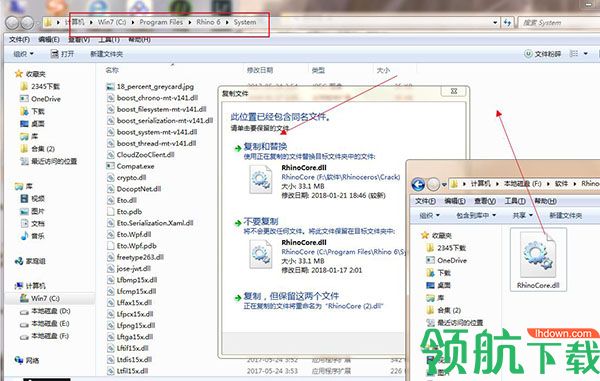The width and height of the screenshot is (600, 381).
Task: Select Lftga15x.dll file
Action: [130, 337]
